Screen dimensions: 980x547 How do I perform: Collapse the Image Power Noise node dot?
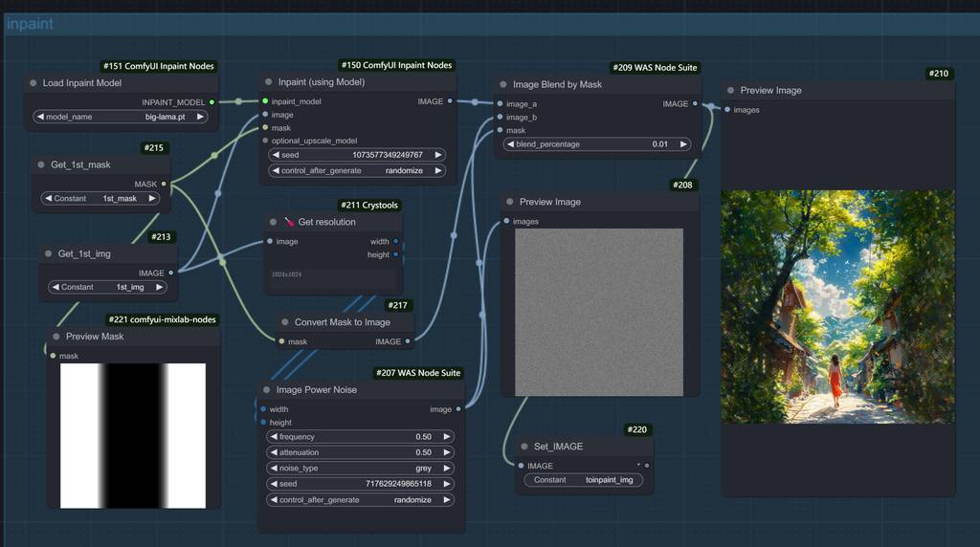pyautogui.click(x=267, y=390)
